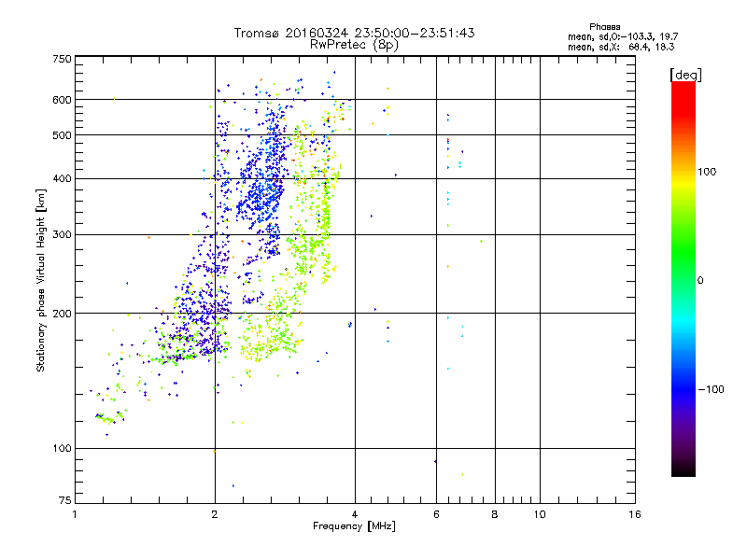Click the "Phases" heading at top right
Screen dimensions: 747x560
[604, 27]
